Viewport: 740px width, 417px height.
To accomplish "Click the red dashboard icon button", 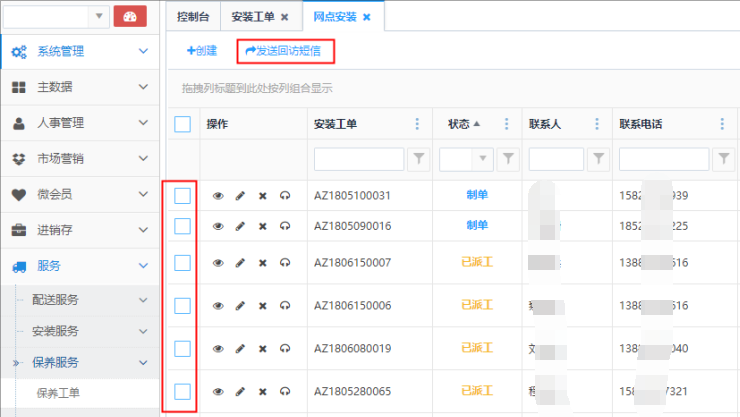I will tap(130, 16).
